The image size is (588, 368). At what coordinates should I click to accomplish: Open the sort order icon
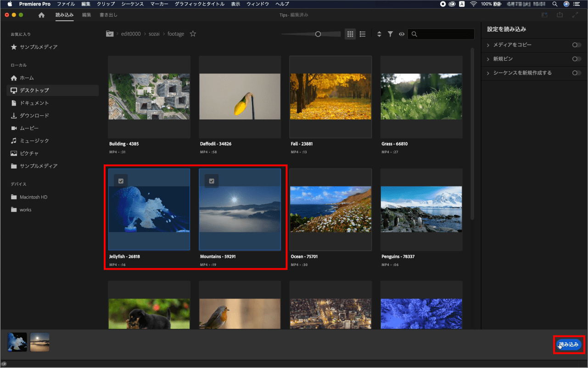tap(379, 34)
